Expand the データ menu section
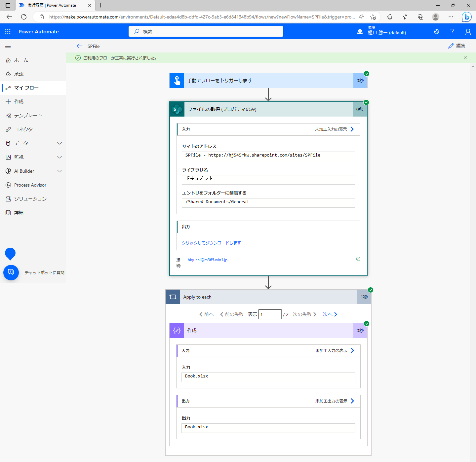Screen dimensions: 476x462 click(59, 143)
